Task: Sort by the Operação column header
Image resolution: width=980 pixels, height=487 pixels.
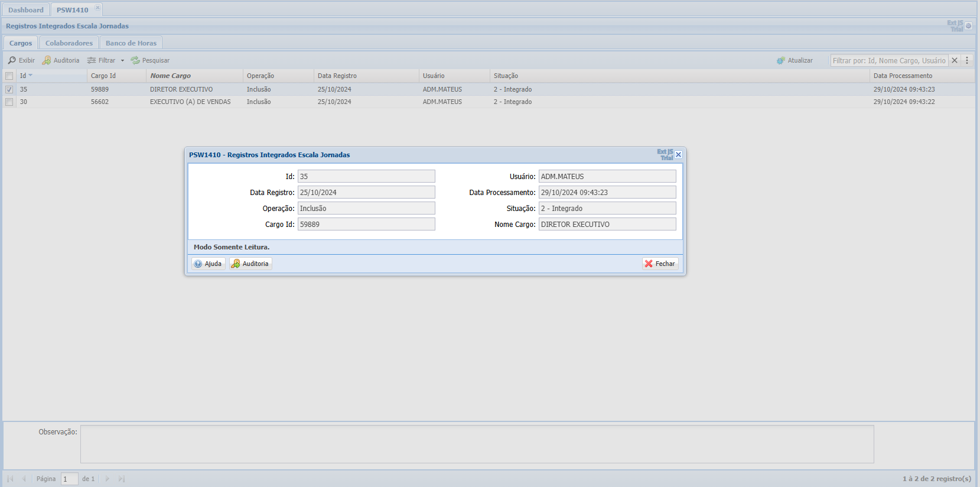Action: pos(278,76)
